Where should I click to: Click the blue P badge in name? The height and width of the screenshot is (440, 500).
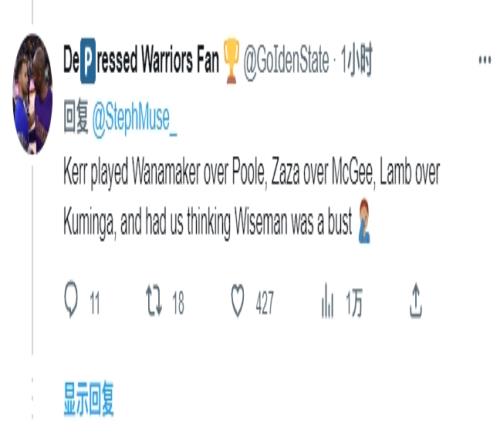pyautogui.click(x=88, y=61)
